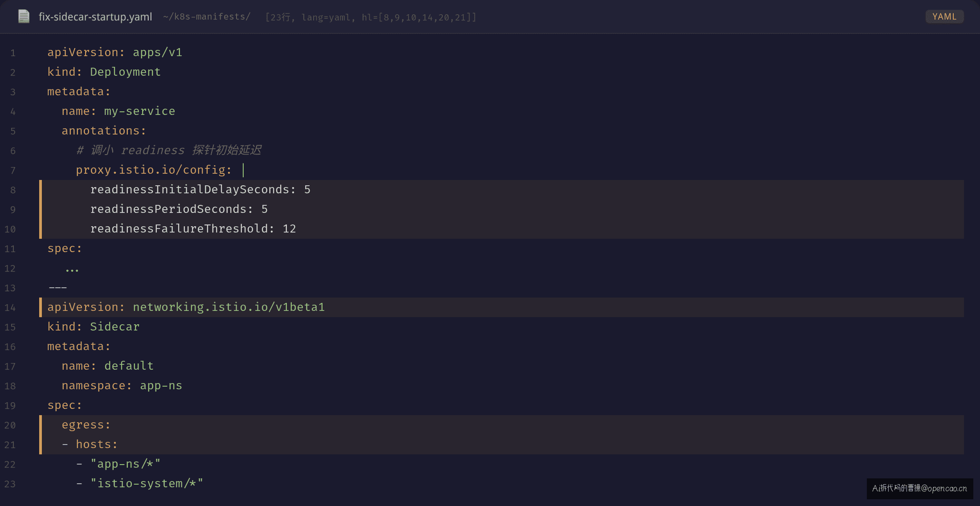
Task: Click 'proxy.istio.io/config:' key
Action: click(154, 170)
